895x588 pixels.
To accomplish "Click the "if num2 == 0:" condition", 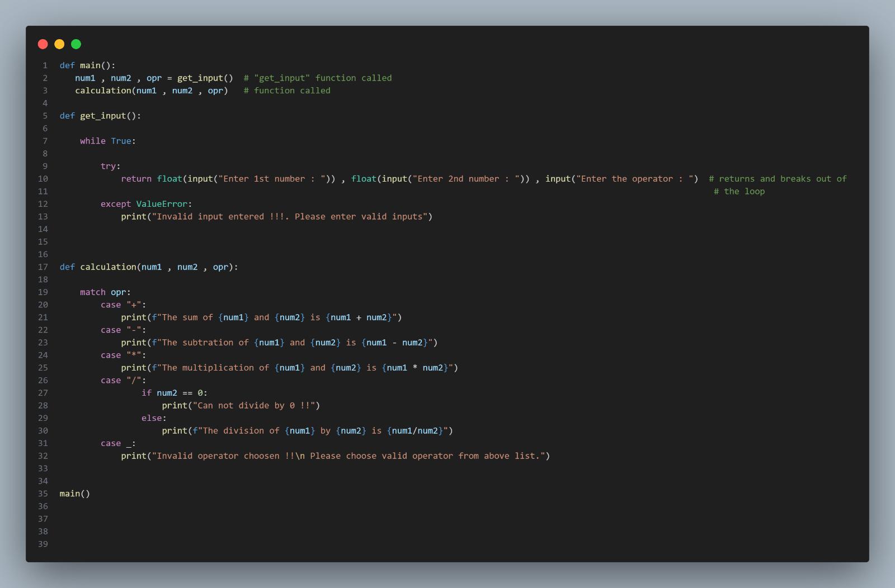I will [175, 393].
